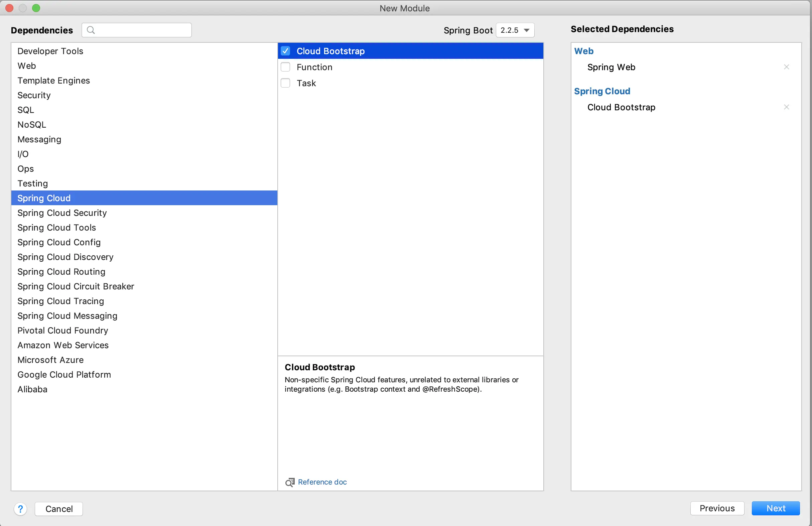The image size is (812, 526).
Task: Check the Task dependency checkbox
Action: (x=285, y=83)
